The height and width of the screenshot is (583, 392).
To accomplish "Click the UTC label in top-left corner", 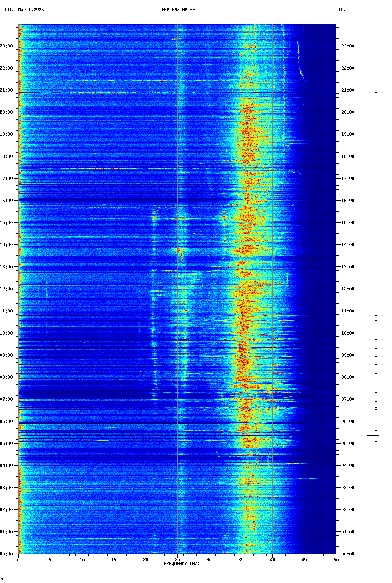I will (x=9, y=10).
